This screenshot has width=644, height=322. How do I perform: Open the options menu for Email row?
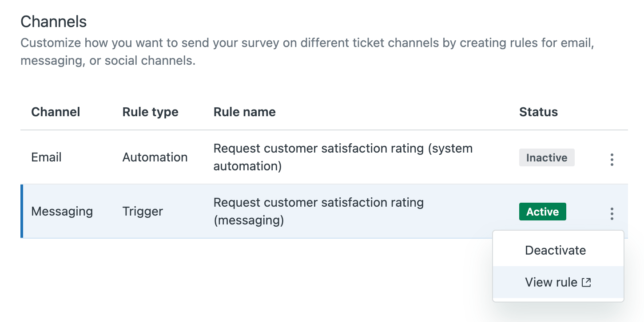612,160
